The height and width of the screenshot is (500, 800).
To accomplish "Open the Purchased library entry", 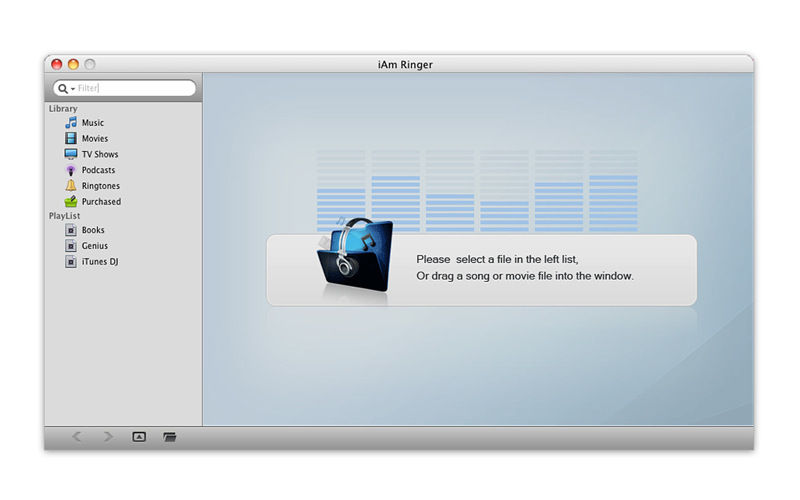I will (102, 202).
